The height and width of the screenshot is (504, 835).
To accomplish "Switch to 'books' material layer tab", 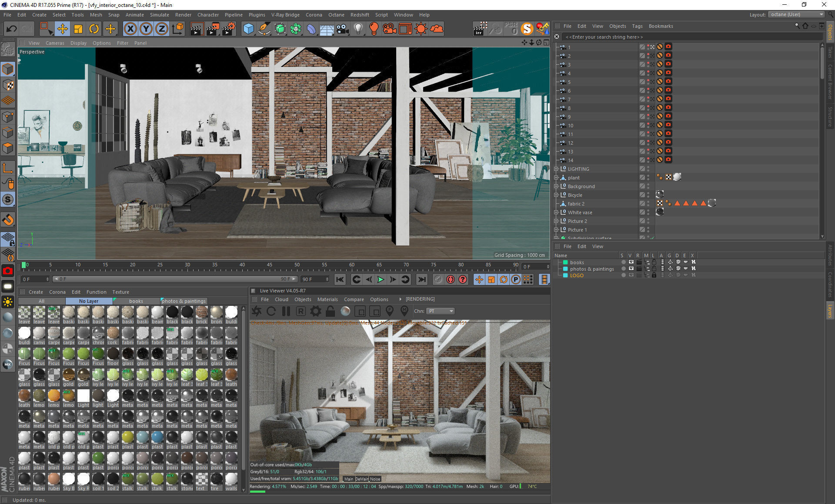I will pyautogui.click(x=136, y=301).
